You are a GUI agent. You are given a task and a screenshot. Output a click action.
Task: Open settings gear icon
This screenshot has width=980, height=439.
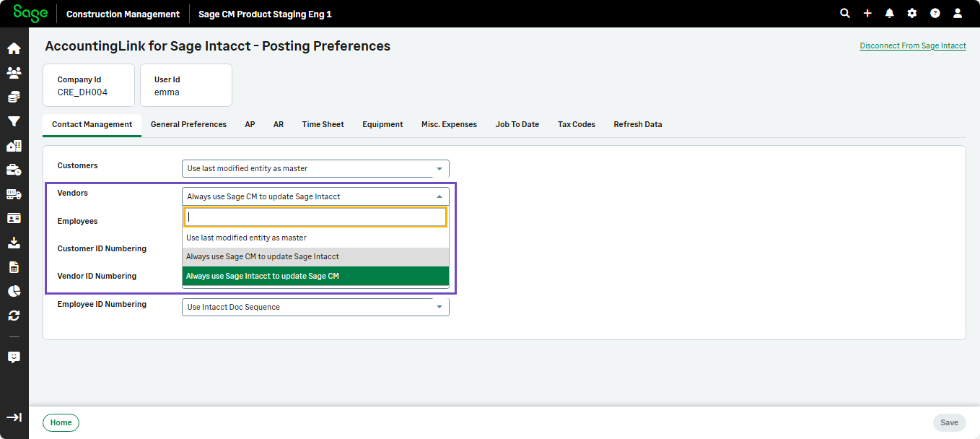tap(912, 13)
